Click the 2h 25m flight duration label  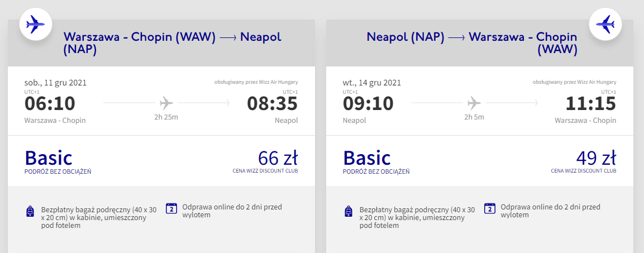[166, 117]
